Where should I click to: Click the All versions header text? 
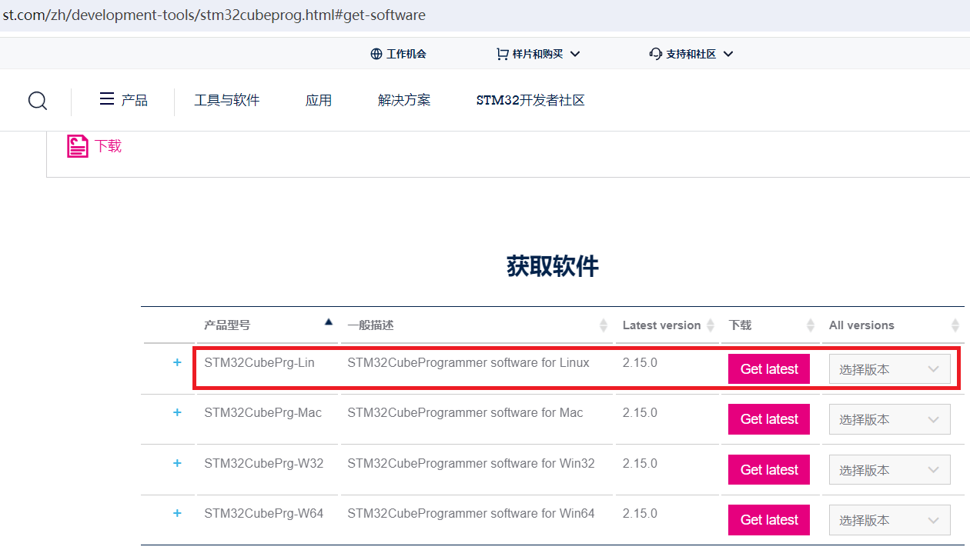pyautogui.click(x=861, y=325)
